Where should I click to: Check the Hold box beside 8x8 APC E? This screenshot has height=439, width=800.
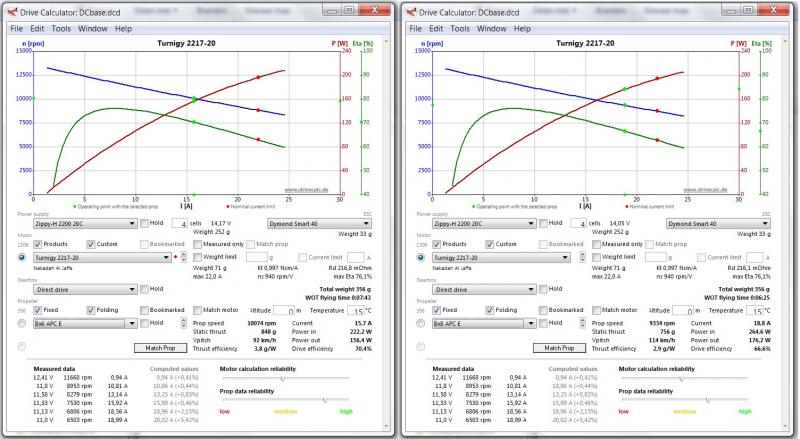tap(543, 323)
